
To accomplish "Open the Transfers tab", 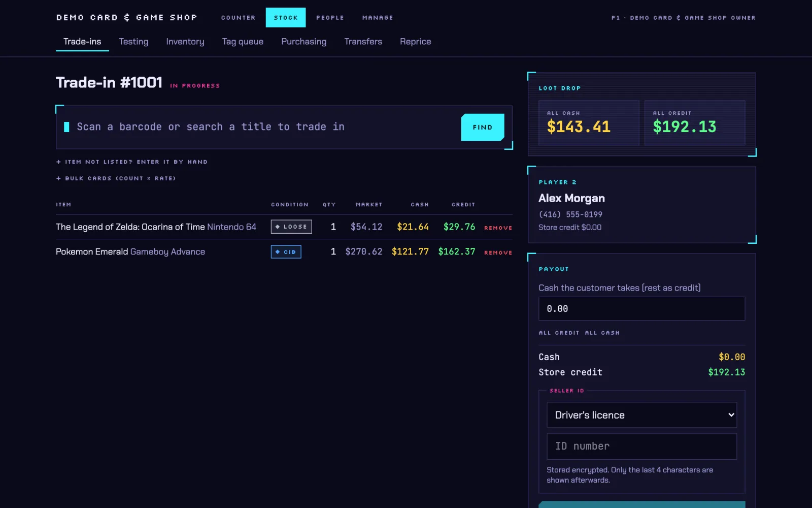I will pyautogui.click(x=363, y=42).
